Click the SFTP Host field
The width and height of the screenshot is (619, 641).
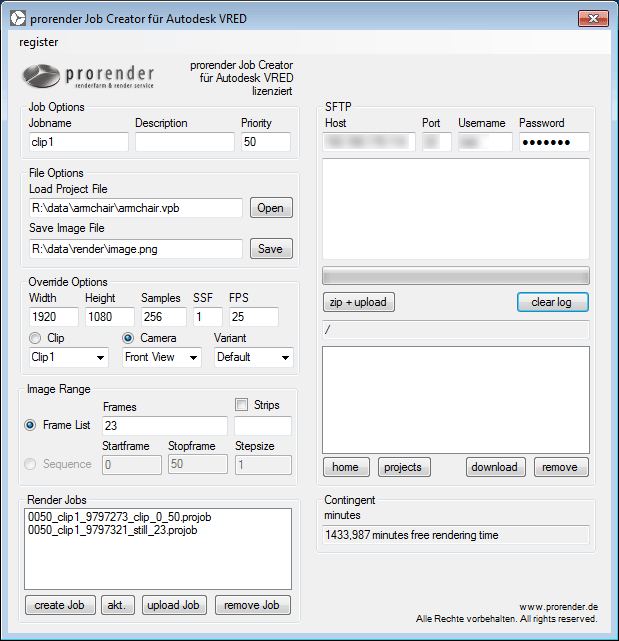point(369,142)
